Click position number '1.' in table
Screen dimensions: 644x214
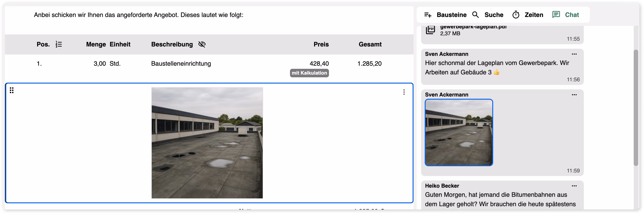(39, 63)
